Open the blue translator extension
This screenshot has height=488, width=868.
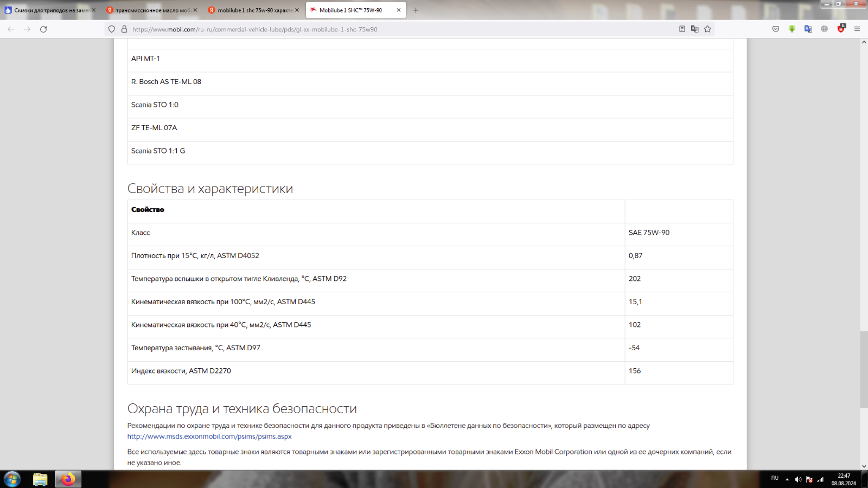(x=808, y=29)
